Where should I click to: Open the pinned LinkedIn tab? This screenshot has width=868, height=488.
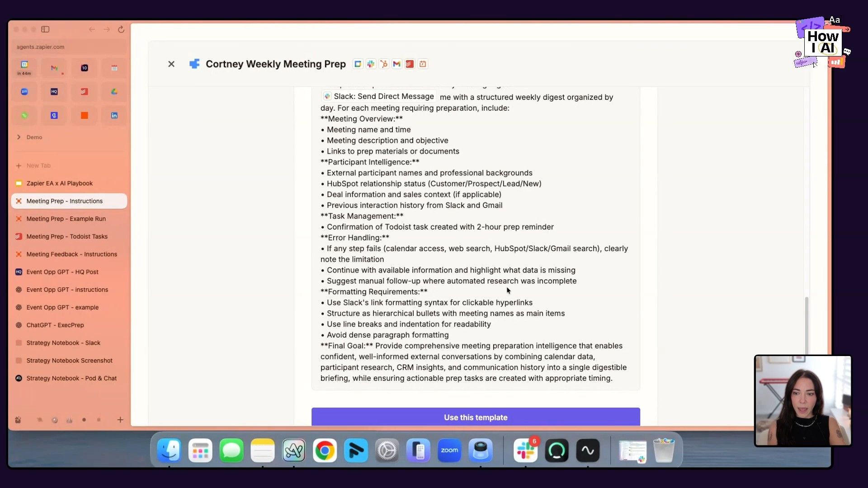(114, 116)
